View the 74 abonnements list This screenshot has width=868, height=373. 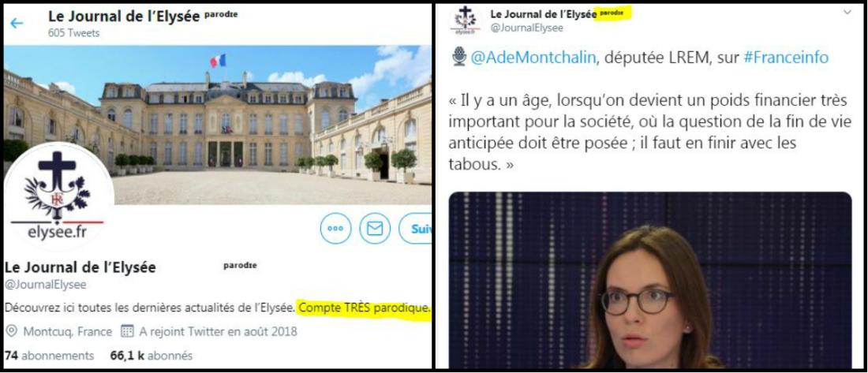[x=49, y=356]
